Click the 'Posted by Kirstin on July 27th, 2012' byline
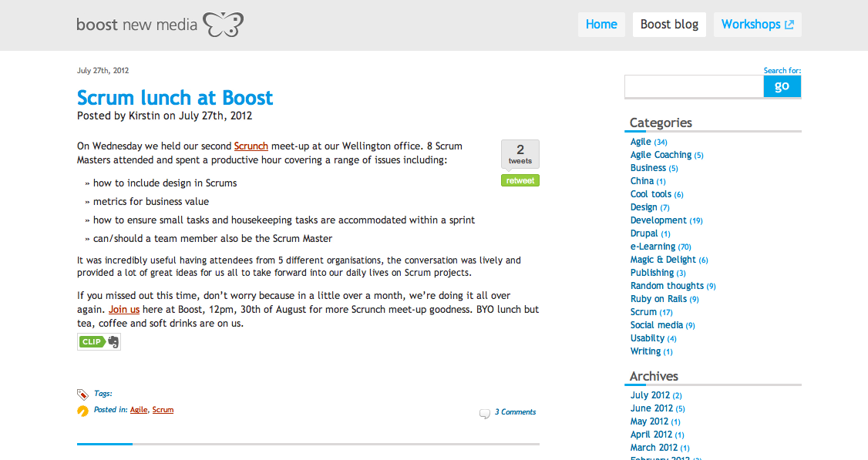The height and width of the screenshot is (460, 868). (164, 116)
